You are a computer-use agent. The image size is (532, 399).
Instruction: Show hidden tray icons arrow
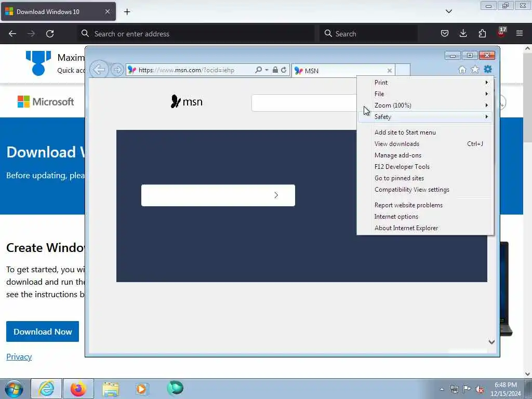pos(442,389)
